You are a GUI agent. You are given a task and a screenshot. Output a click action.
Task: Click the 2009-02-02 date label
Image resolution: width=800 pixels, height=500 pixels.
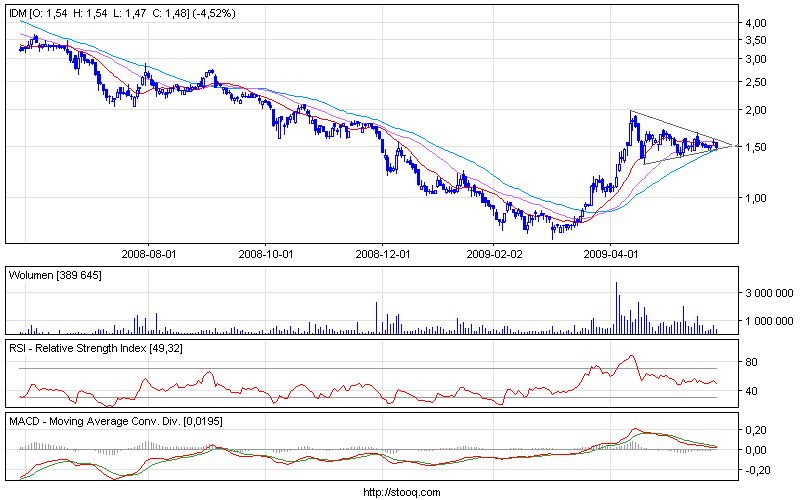pyautogui.click(x=494, y=254)
